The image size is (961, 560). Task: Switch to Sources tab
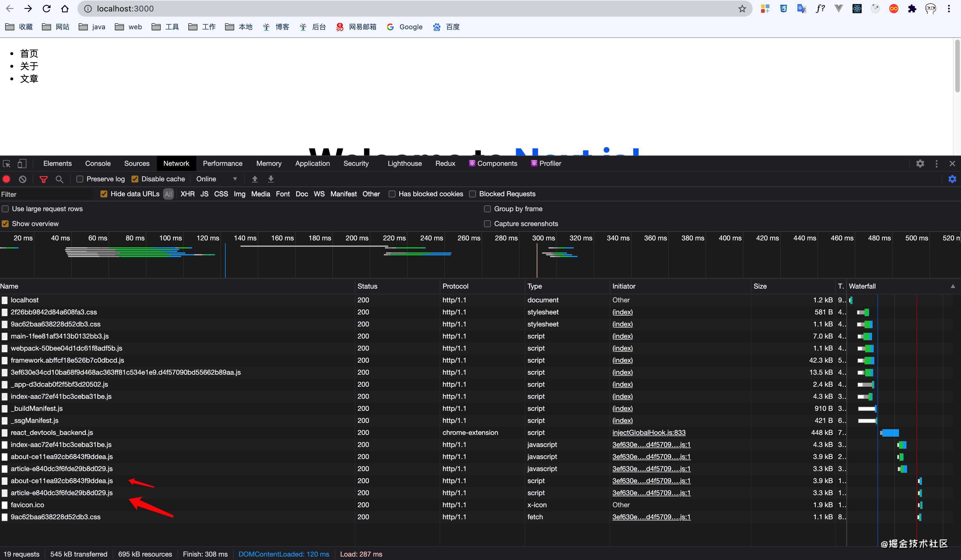point(137,164)
